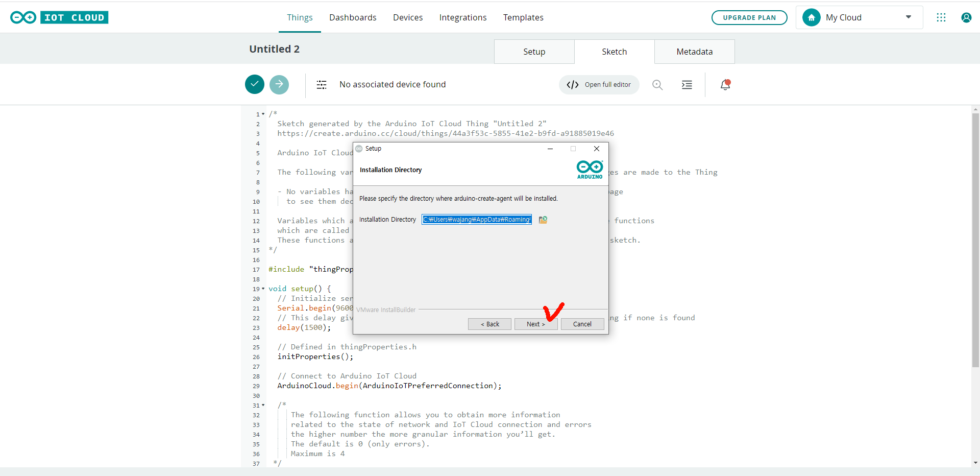Click the Arduino IoT Cloud logo
The image size is (980, 476).
(x=59, y=17)
